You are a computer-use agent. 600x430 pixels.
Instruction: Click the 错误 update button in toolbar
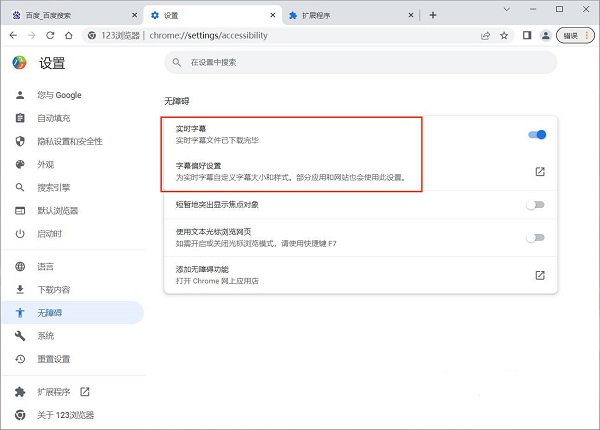click(575, 36)
